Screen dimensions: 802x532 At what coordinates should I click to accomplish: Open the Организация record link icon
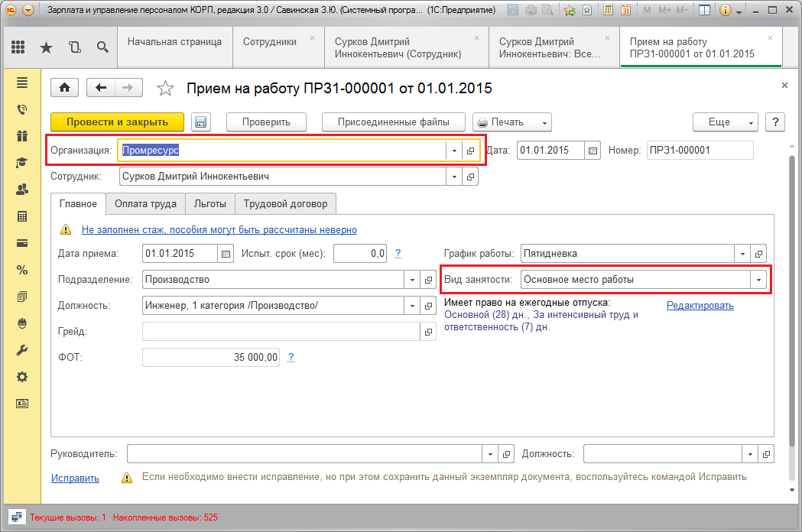(470, 151)
